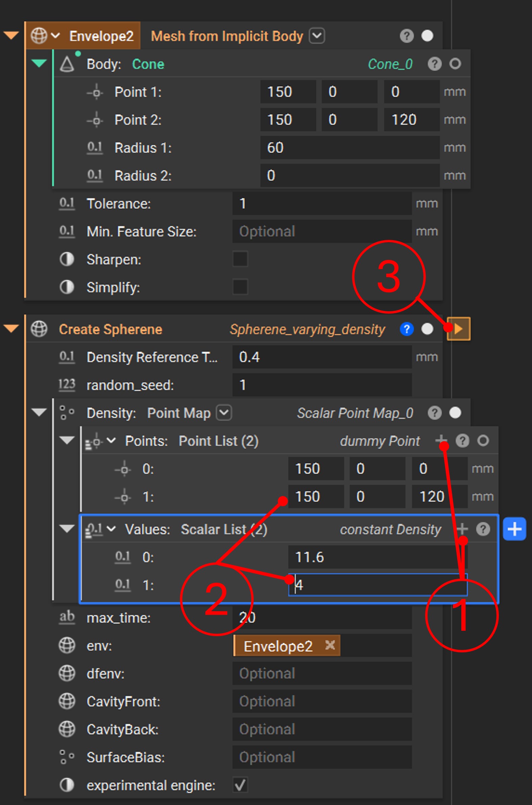Click the plus icon on Points list header
The height and width of the screenshot is (805, 532).
click(441, 441)
